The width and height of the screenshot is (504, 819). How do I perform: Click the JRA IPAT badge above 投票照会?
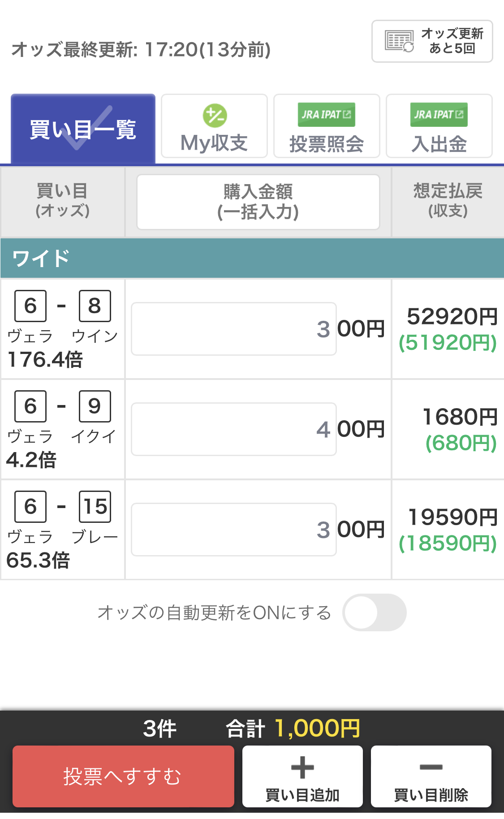326,115
